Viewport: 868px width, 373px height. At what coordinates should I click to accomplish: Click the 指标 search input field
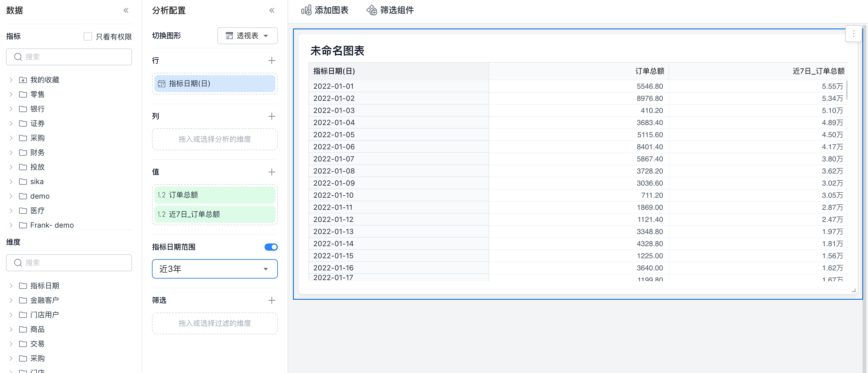click(x=69, y=57)
